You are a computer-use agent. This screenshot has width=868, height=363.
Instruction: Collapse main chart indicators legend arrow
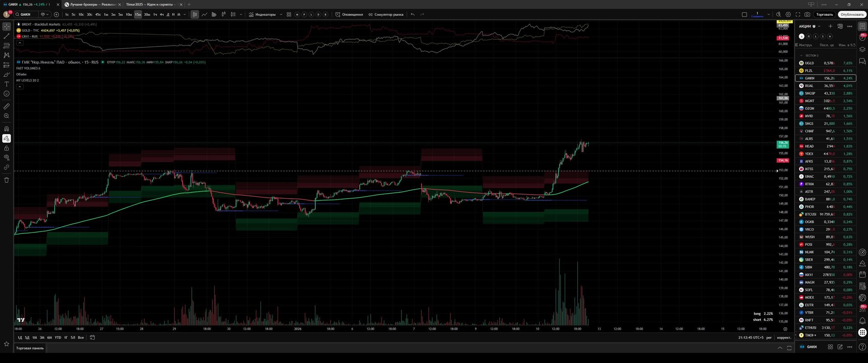(x=19, y=87)
